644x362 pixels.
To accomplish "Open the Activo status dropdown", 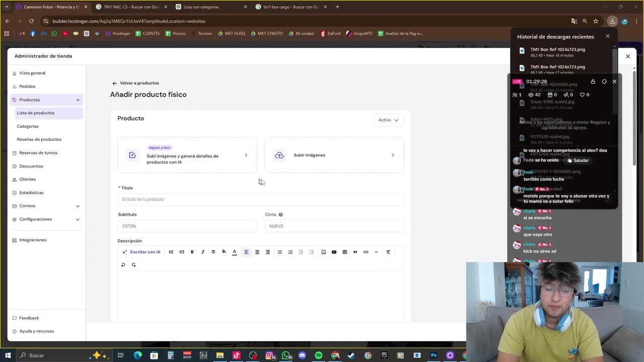I will pos(388,120).
